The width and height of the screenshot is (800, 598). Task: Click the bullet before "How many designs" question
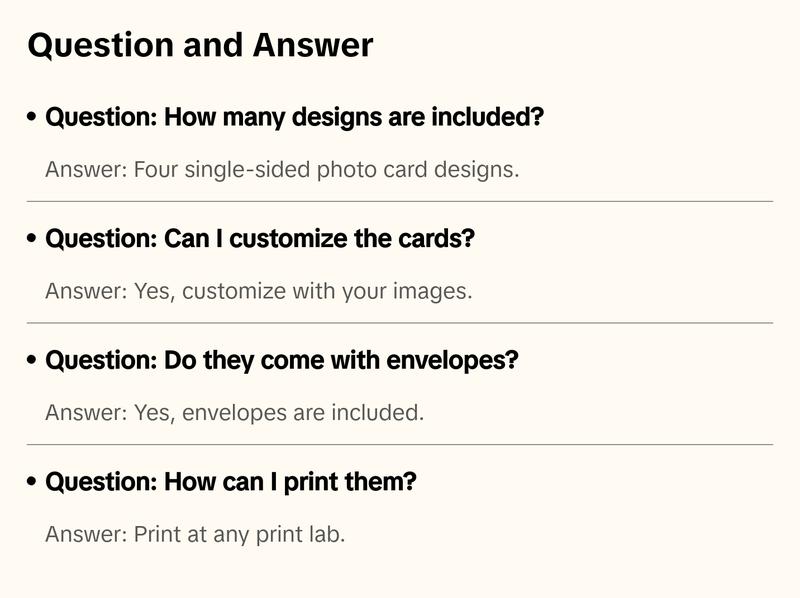pos(32,118)
